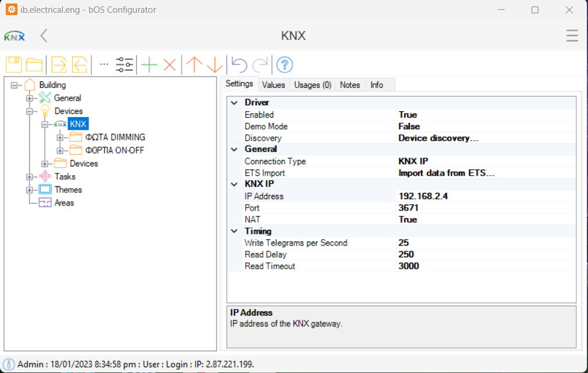This screenshot has width=588, height=373.
Task: Collapse the Driver property section
Action: click(235, 103)
